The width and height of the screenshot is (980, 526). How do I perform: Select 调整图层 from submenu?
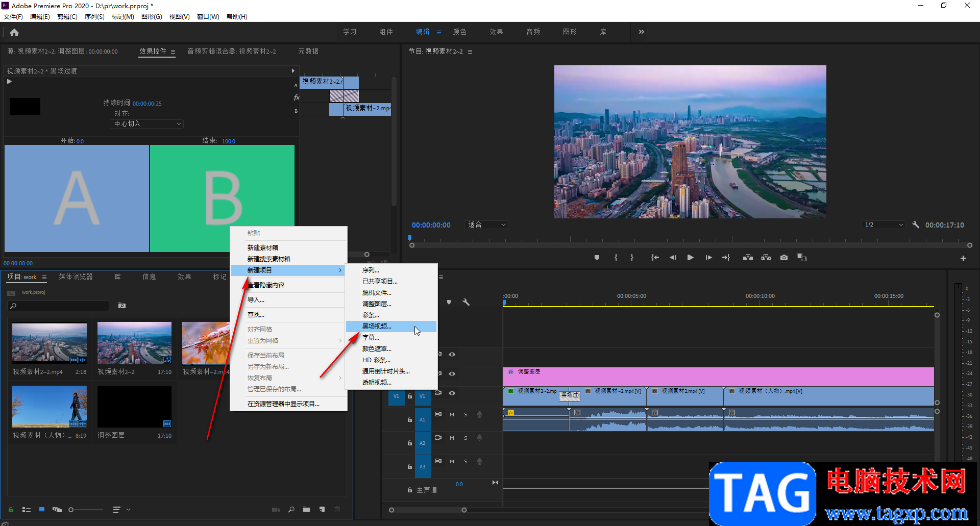(x=391, y=304)
